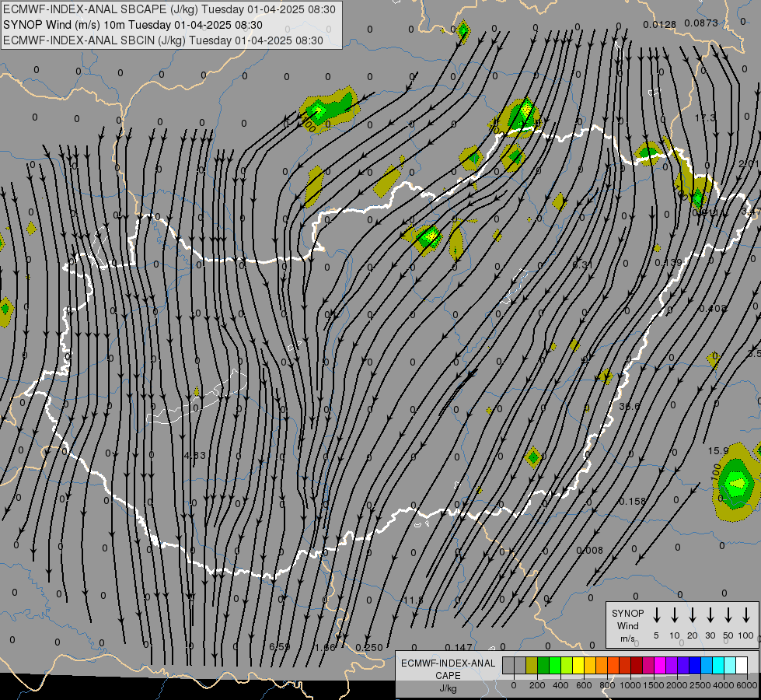Screen dimensions: 761x700
Task: Click the 2500 tick label on CAPE scale
Action: (700, 685)
